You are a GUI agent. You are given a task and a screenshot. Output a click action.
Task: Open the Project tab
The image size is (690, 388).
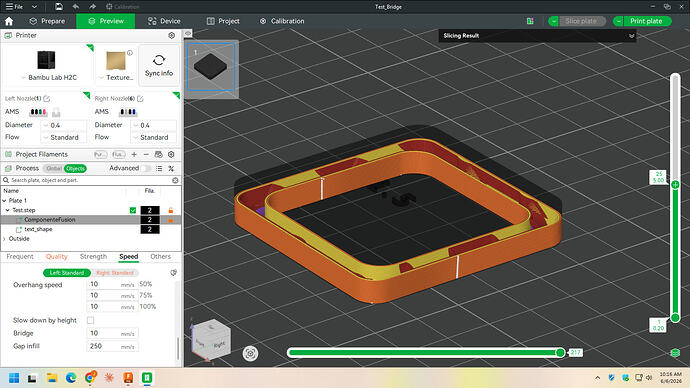coord(223,21)
